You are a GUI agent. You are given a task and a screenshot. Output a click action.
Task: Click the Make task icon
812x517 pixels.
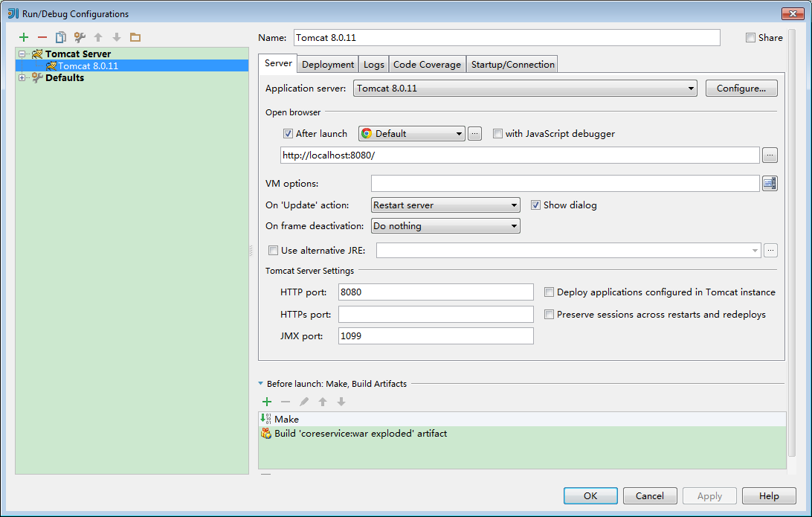265,419
